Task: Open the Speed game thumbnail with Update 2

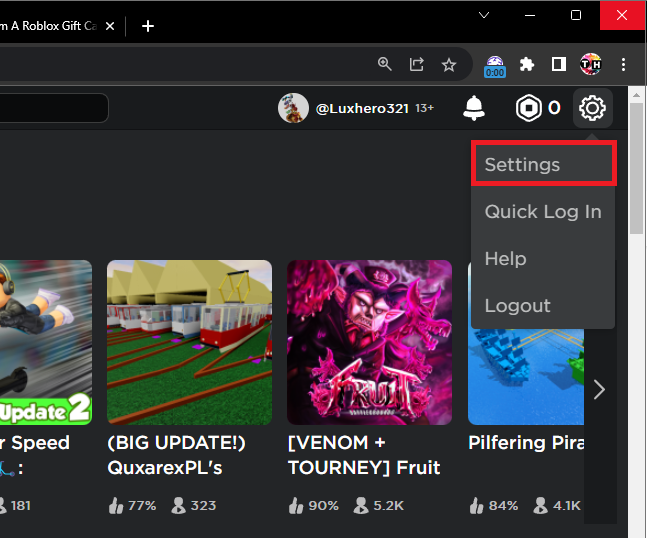Action: click(46, 342)
